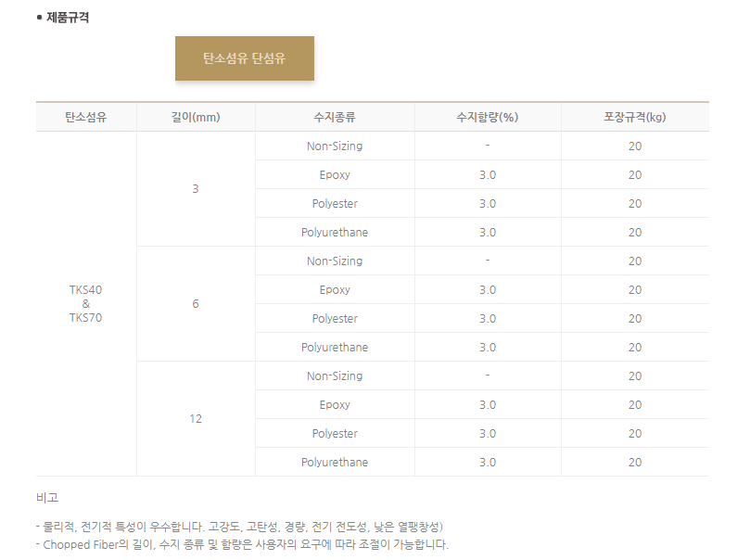
Task: Click Non-Sizing in the 3 mm group
Action: point(335,146)
